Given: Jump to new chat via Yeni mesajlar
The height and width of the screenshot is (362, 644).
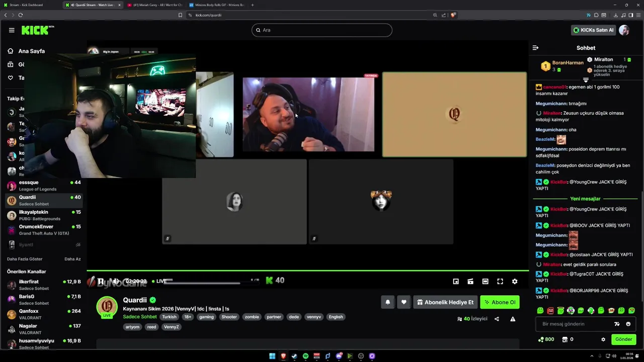Looking at the screenshot, I should tap(585, 199).
